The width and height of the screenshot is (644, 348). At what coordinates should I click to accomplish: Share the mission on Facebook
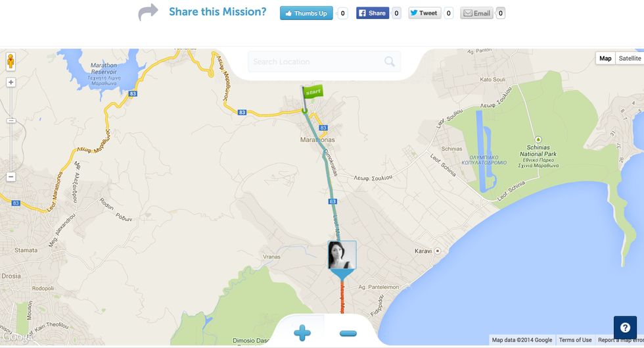pyautogui.click(x=373, y=13)
